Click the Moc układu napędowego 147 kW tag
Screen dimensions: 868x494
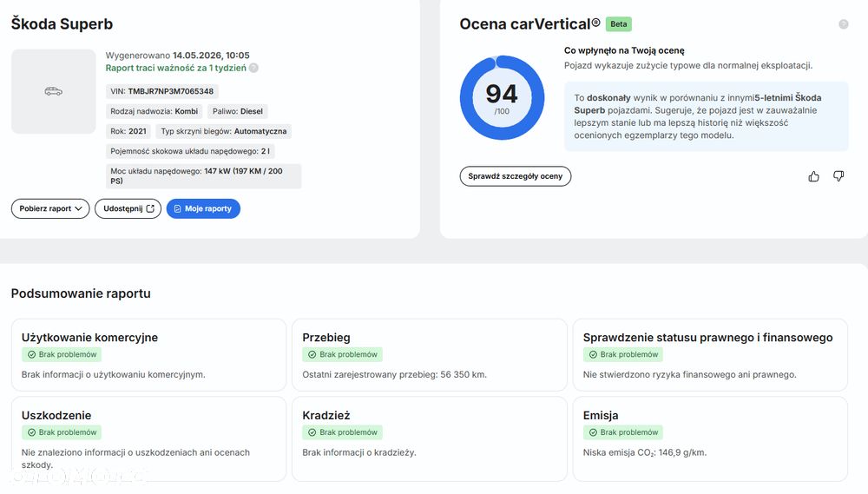(x=203, y=176)
